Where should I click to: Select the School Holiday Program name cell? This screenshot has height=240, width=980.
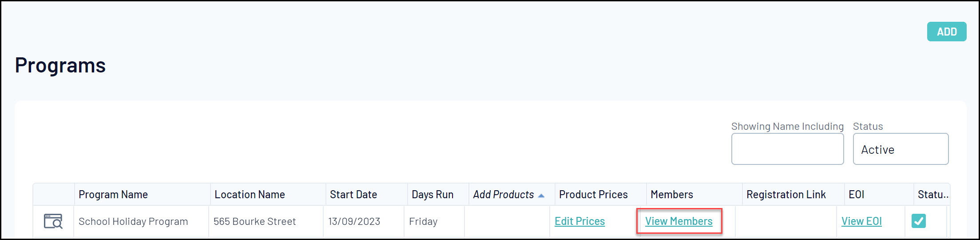[133, 221]
